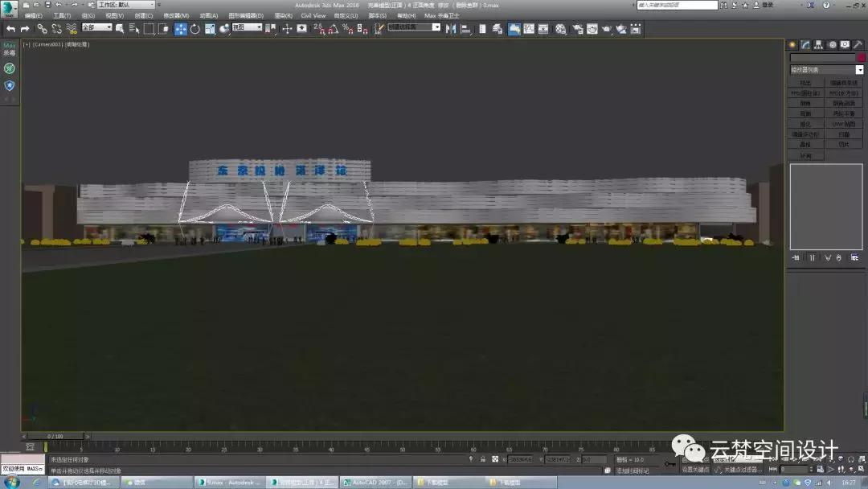Open the Civil View menu
868x489 pixels.
pyautogui.click(x=317, y=14)
